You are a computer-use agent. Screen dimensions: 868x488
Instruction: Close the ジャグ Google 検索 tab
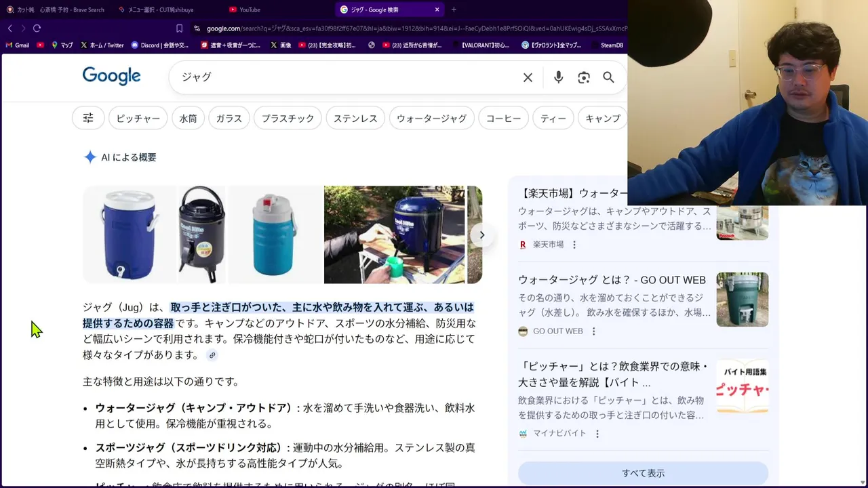[437, 9]
